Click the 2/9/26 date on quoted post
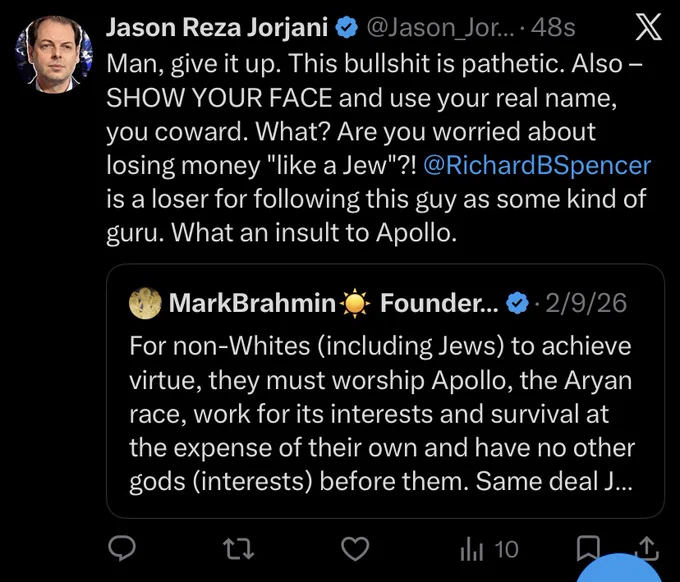The height and width of the screenshot is (582, 680). pos(586,303)
